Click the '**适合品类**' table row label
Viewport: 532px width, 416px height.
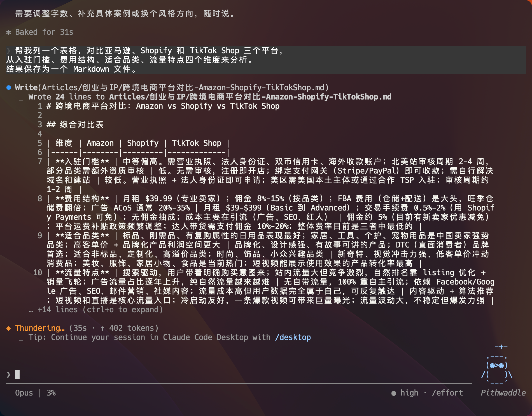82,235
